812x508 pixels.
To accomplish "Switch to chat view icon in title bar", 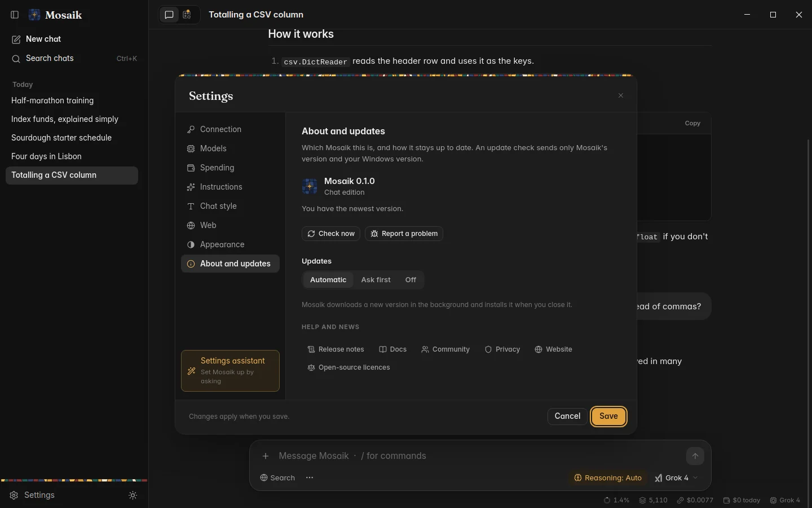I will coord(169,15).
